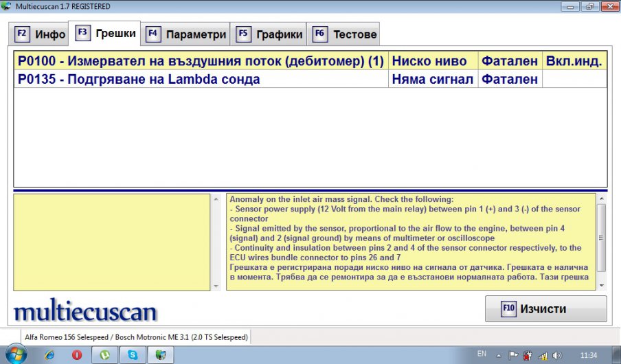Image resolution: width=621 pixels, height=364 pixels.
Task: Open Skype from the taskbar
Action: (x=133, y=355)
